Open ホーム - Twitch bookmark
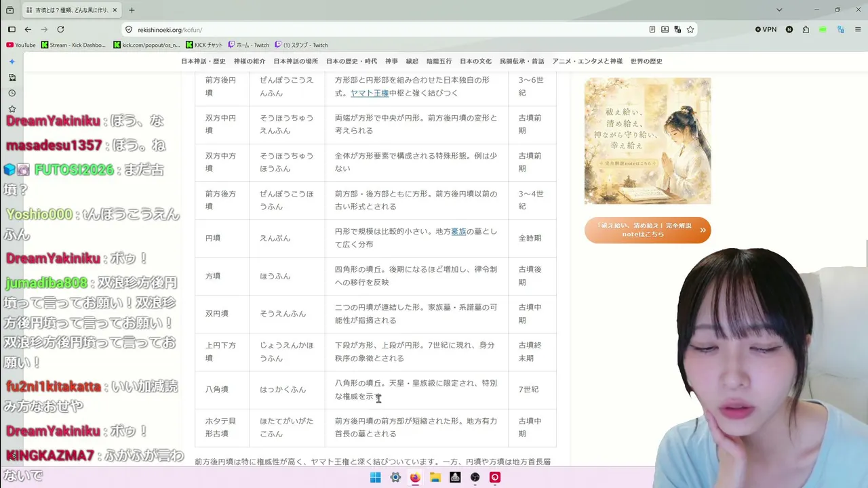The width and height of the screenshot is (868, 488). pyautogui.click(x=249, y=45)
